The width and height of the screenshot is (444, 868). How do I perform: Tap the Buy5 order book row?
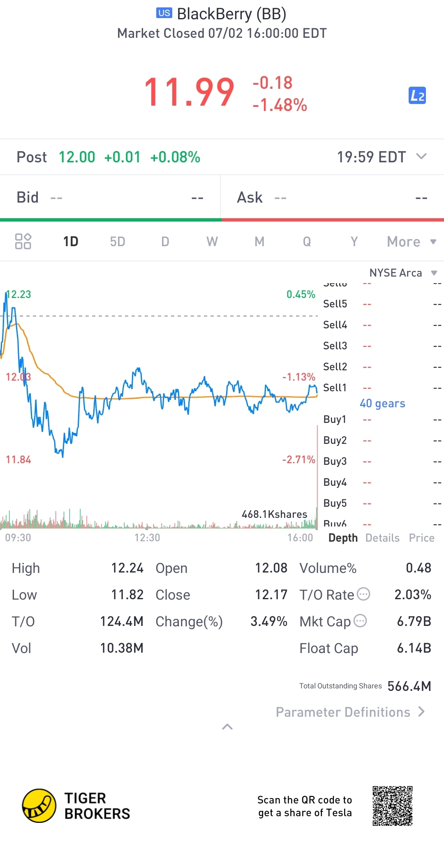382,503
